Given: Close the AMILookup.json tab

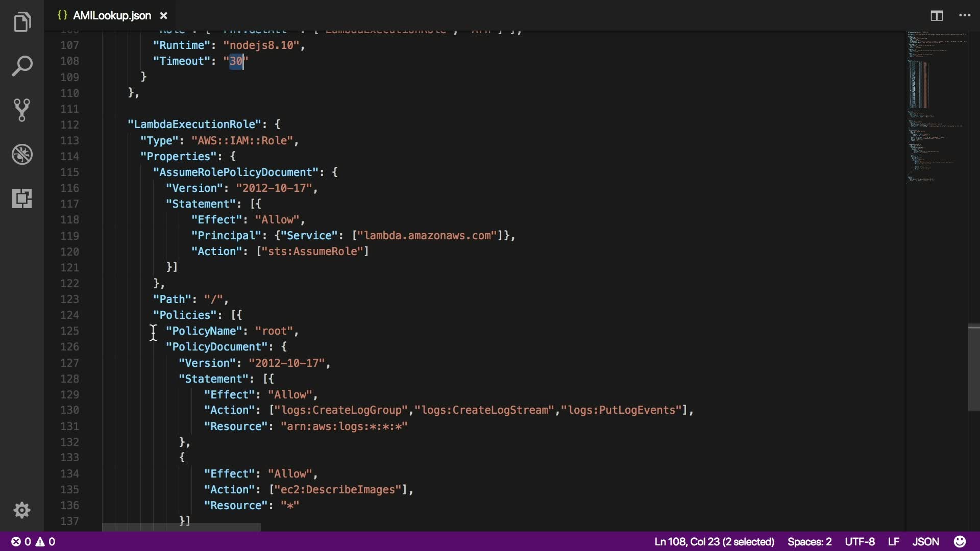Looking at the screenshot, I should [163, 16].
